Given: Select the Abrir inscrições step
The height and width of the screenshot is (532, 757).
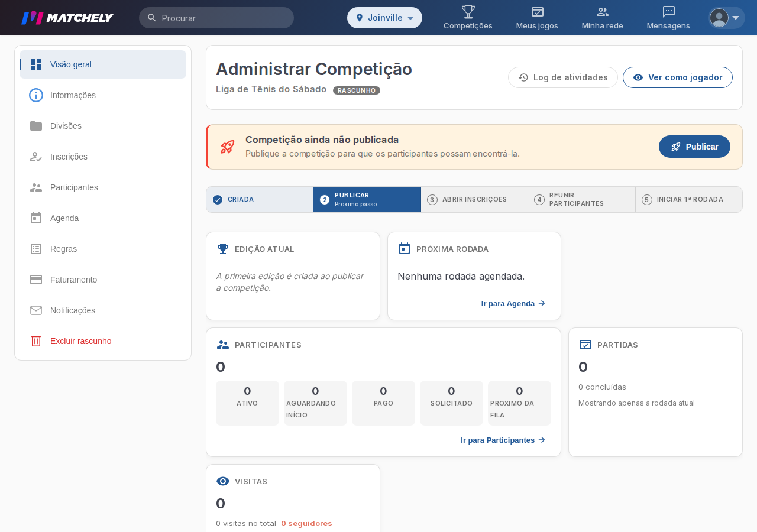Looking at the screenshot, I should tap(474, 200).
